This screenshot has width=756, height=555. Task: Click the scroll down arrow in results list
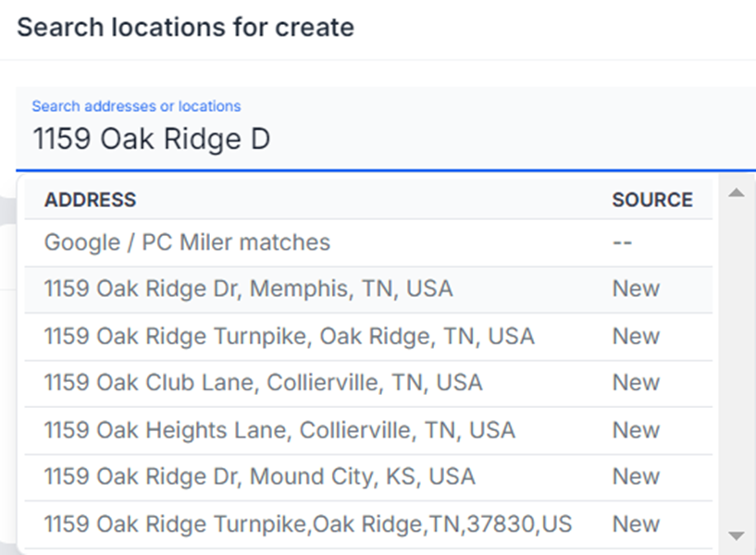coord(737,536)
